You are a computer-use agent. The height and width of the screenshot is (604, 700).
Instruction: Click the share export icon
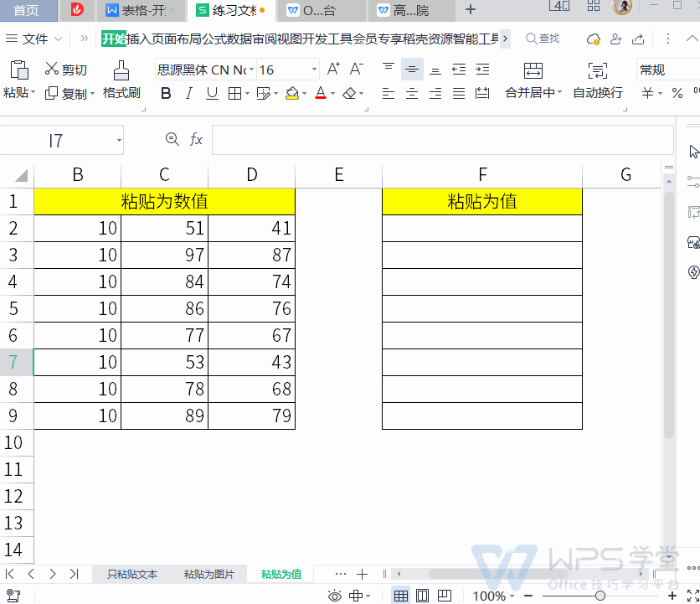coord(638,39)
